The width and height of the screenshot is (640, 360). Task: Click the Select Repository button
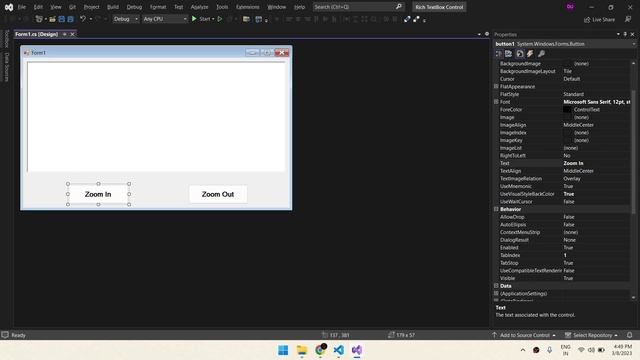591,335
